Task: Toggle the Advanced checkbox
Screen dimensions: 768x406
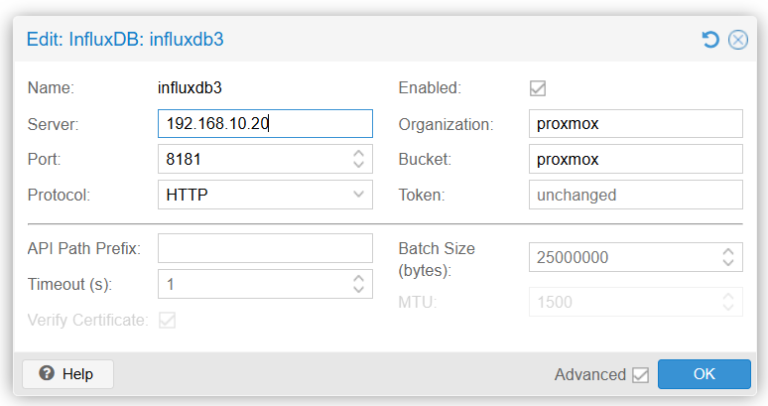Action: coord(640,375)
